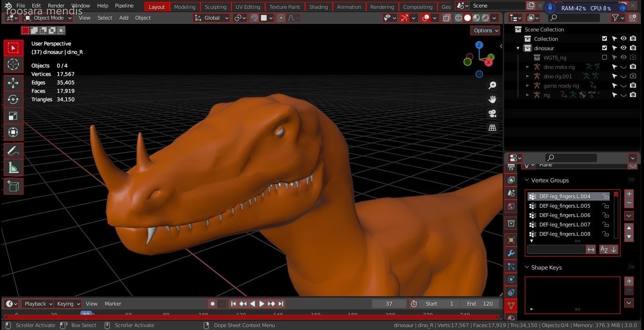Open the Object Mode dropdown
Image resolution: width=644 pixels, height=330 pixels.
click(x=48, y=18)
